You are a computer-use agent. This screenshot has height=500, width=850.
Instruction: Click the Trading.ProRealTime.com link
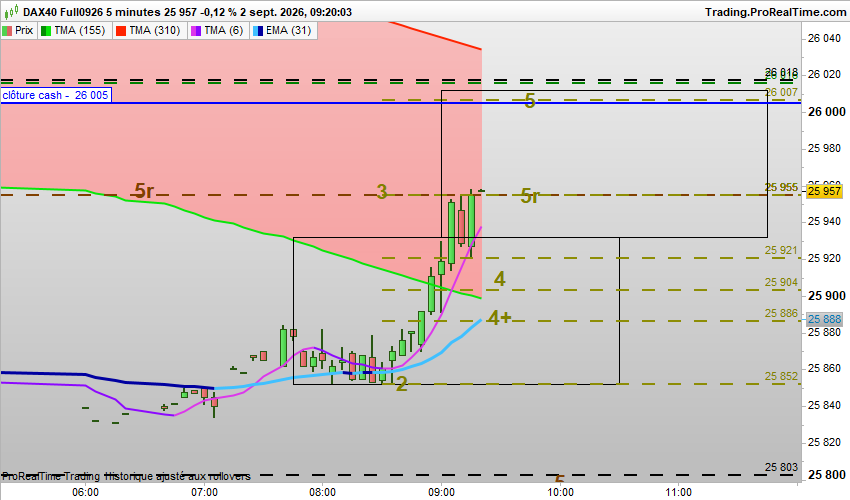(776, 12)
